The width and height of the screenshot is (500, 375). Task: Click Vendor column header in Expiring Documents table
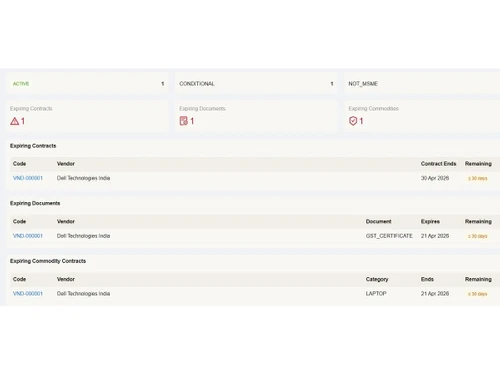[66, 221]
